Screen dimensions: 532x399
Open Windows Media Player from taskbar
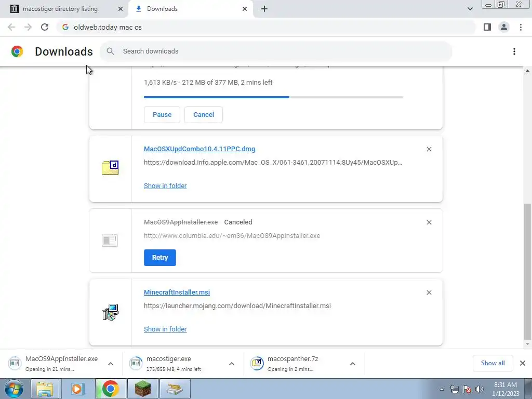point(77,389)
